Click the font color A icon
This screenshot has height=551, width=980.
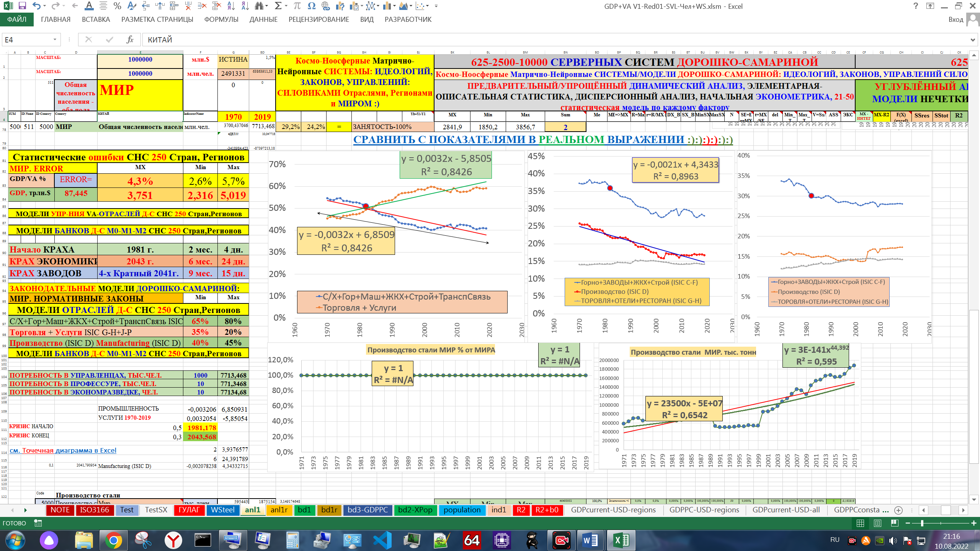click(89, 6)
